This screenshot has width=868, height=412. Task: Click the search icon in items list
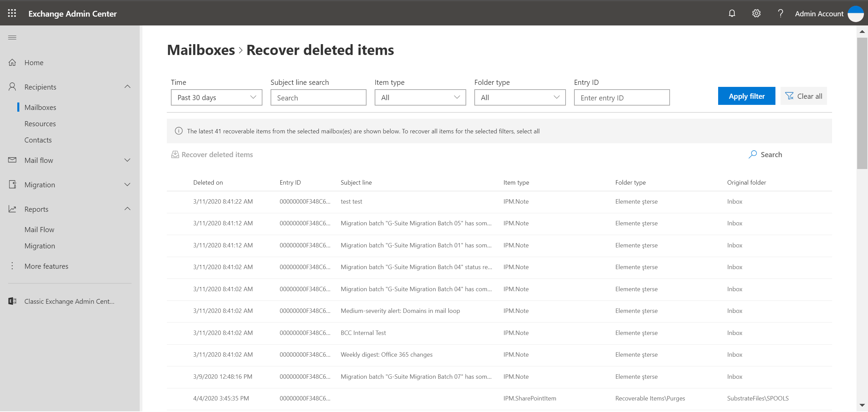point(752,154)
